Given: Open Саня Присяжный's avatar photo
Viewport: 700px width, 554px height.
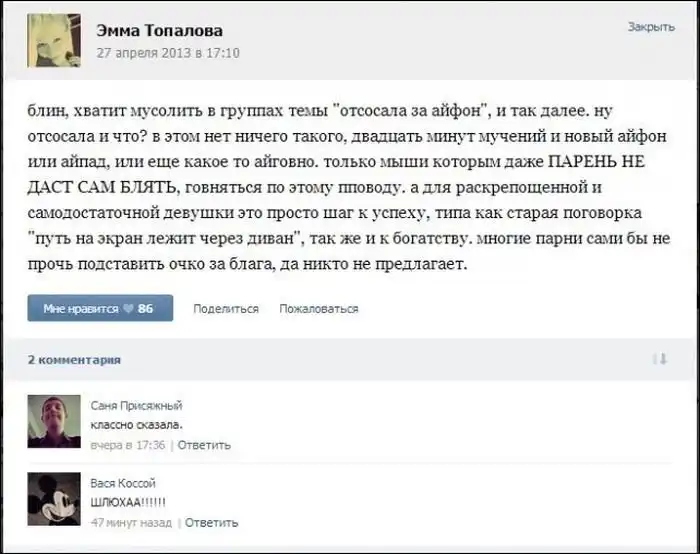Looking at the screenshot, I should [x=54, y=421].
